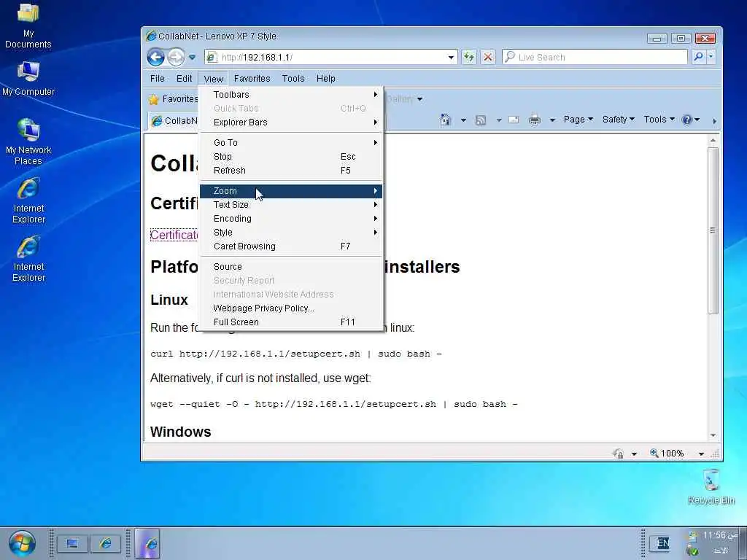The width and height of the screenshot is (747, 560).
Task: Click the blue Help question icon
Action: click(686, 120)
